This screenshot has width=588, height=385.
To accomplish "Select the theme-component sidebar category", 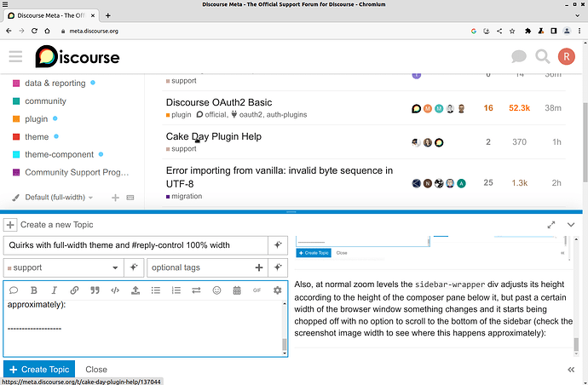I will pyautogui.click(x=60, y=154).
